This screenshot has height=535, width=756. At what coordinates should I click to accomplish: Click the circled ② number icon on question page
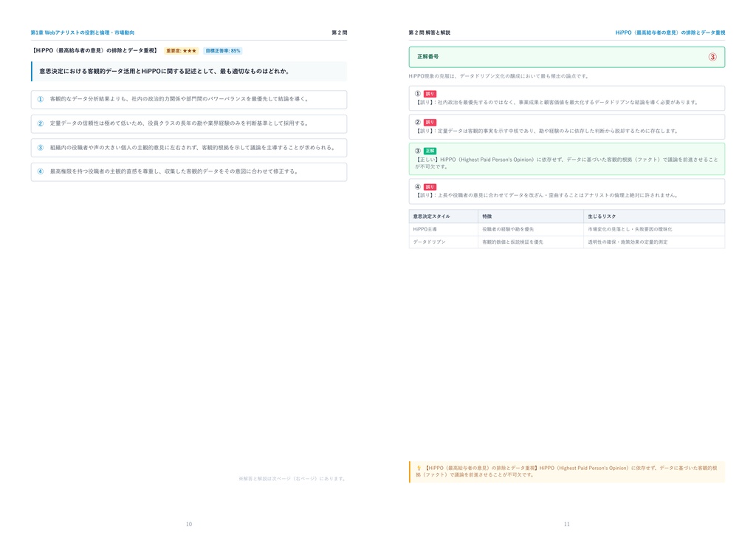click(x=41, y=123)
